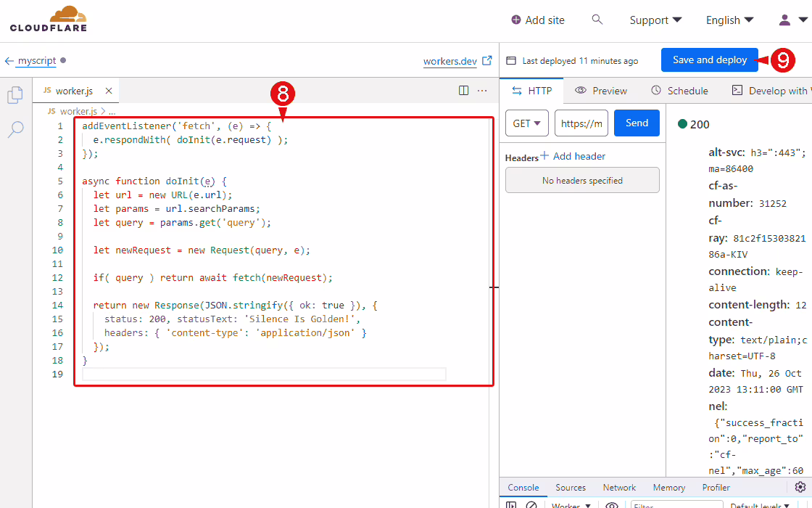812x508 pixels.
Task: Expand the English language selector
Action: (x=729, y=20)
